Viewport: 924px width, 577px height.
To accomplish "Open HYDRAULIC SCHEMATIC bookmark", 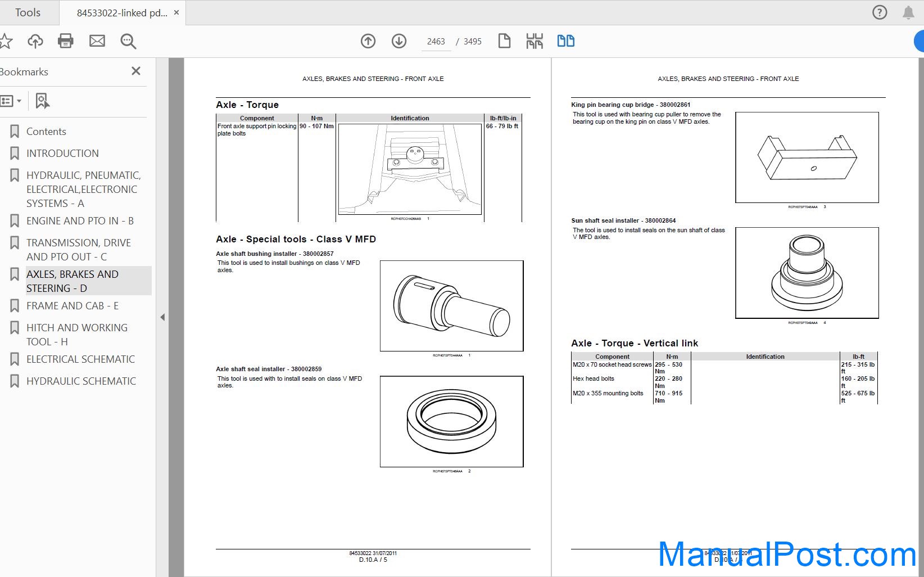I will pos(81,381).
